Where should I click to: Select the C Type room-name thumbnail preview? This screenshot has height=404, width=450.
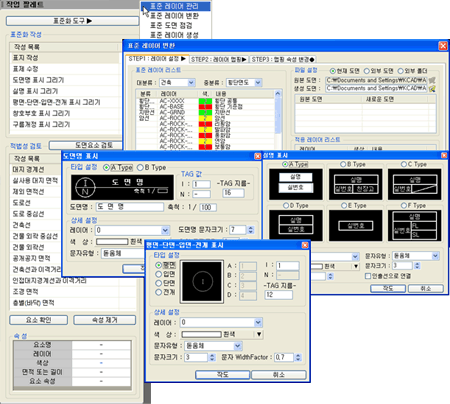pos(415,184)
